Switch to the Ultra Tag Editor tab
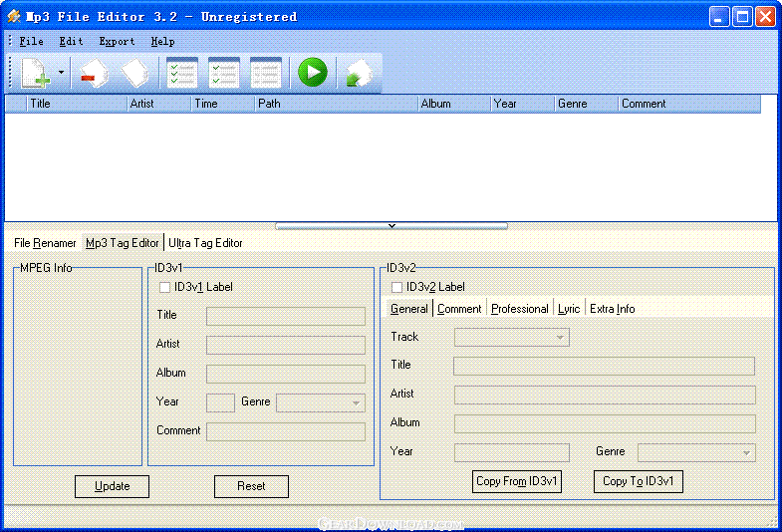The image size is (782, 532). click(205, 243)
